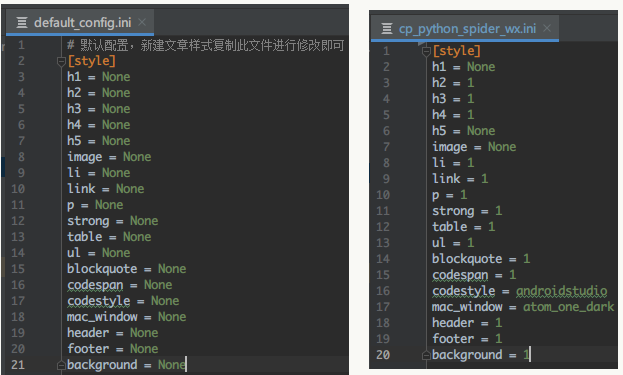Click 'blockquote = 1' in cp_python_spider_wx.ini
Image resolution: width=623 pixels, height=375 pixels.
481,259
